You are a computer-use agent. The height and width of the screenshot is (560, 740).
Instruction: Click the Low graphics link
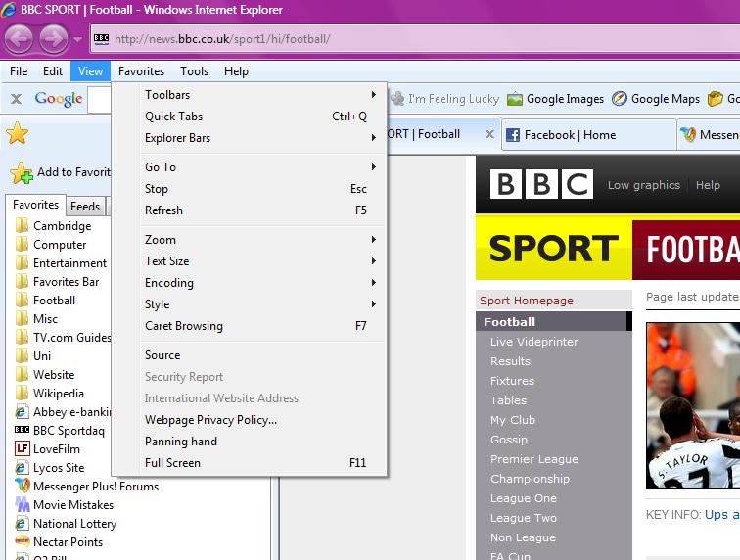pos(643,185)
